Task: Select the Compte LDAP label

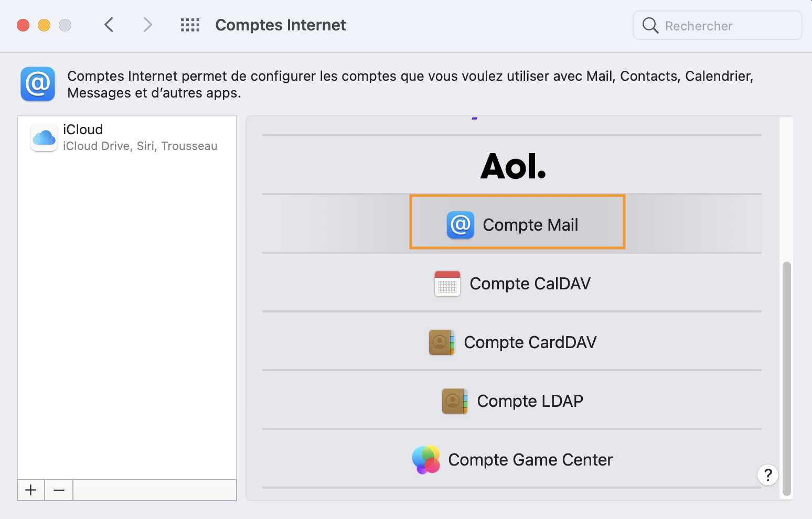Action: click(530, 401)
